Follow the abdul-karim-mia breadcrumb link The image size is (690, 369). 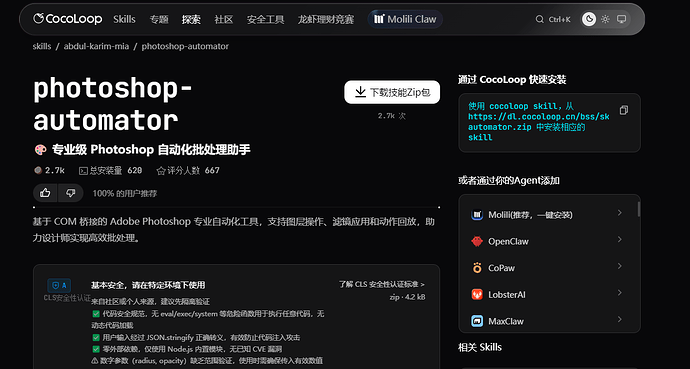[96, 46]
